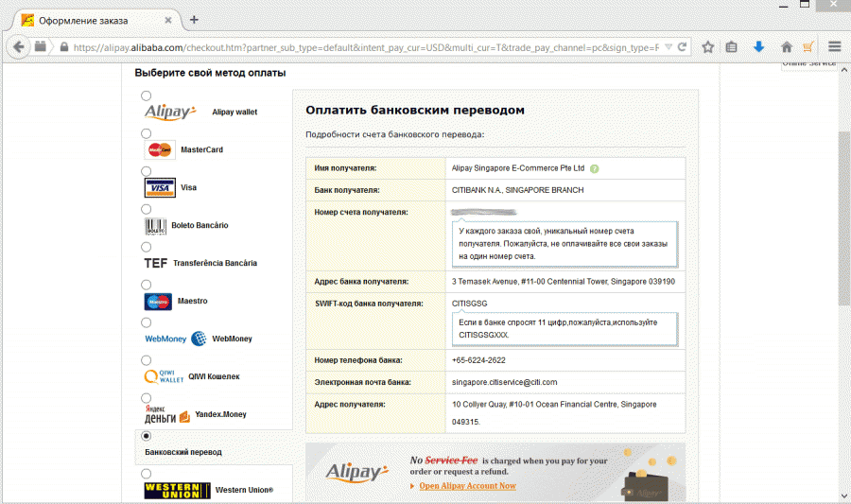Switch to the Оформление заказа tab
The height and width of the screenshot is (504, 851).
coord(95,21)
